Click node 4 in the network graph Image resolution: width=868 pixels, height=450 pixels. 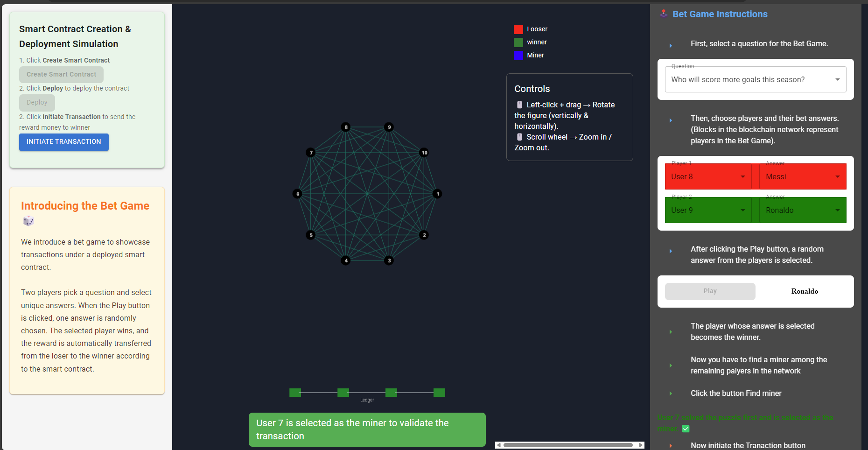345,260
